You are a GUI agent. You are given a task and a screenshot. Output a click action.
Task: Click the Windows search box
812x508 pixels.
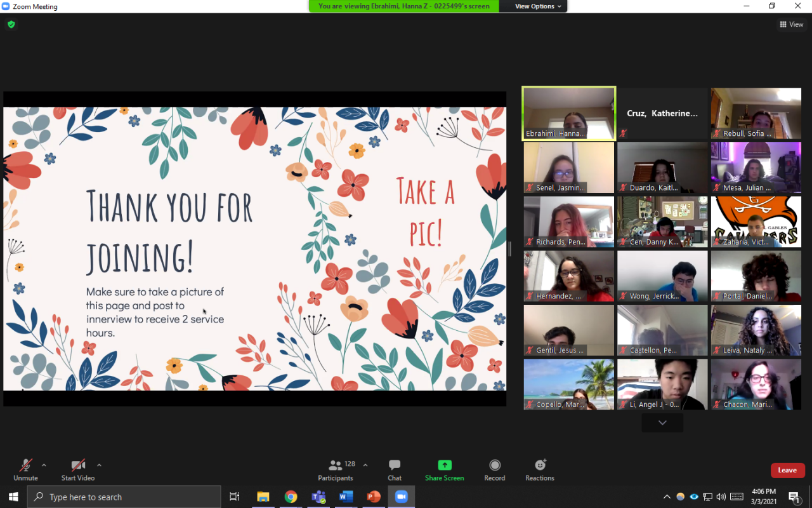[x=124, y=497]
